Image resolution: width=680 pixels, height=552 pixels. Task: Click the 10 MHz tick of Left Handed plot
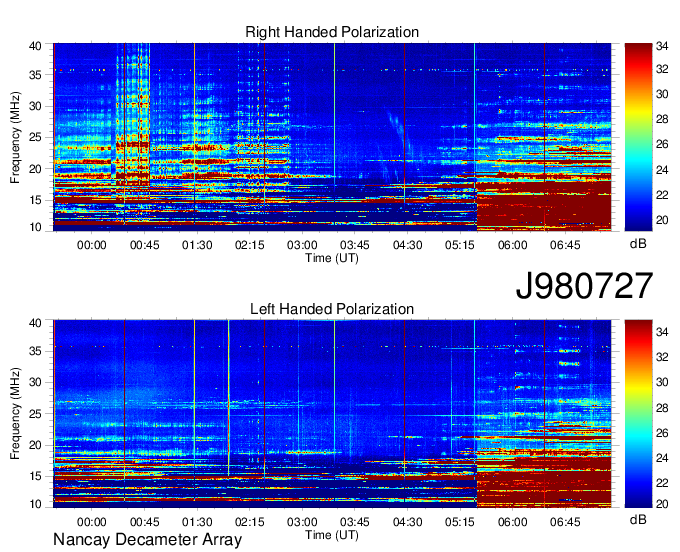pos(35,504)
